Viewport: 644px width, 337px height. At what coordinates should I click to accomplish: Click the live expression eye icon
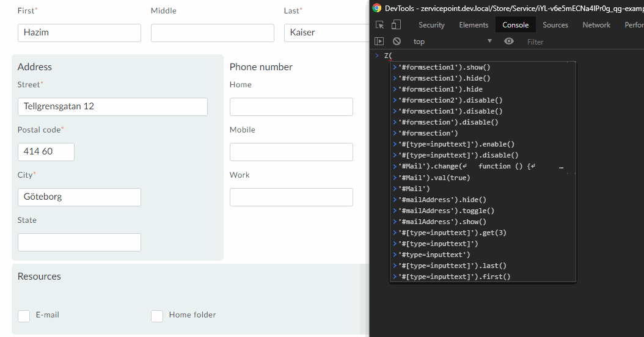[508, 42]
